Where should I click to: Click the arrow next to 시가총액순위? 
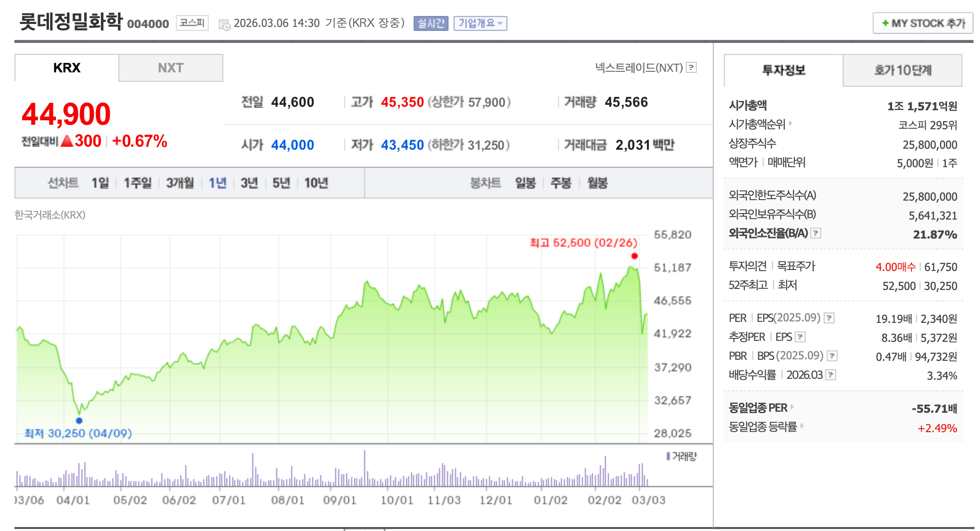(791, 123)
